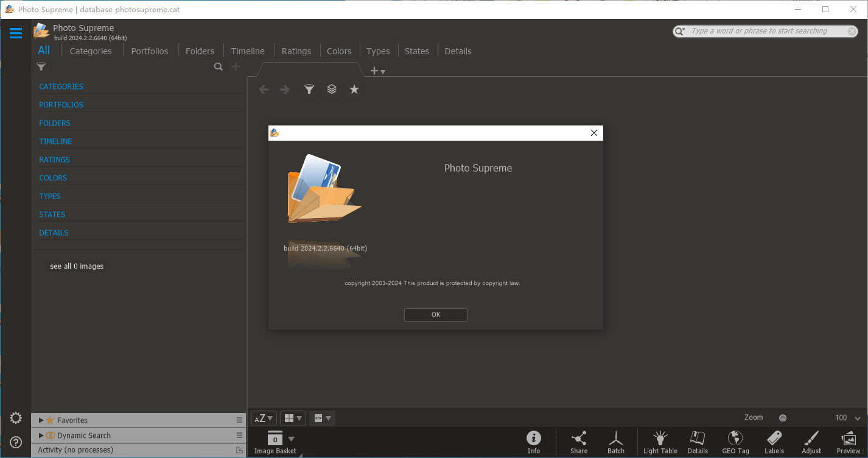This screenshot has width=868, height=458.
Task: Open the Labels tool
Action: [774, 442]
